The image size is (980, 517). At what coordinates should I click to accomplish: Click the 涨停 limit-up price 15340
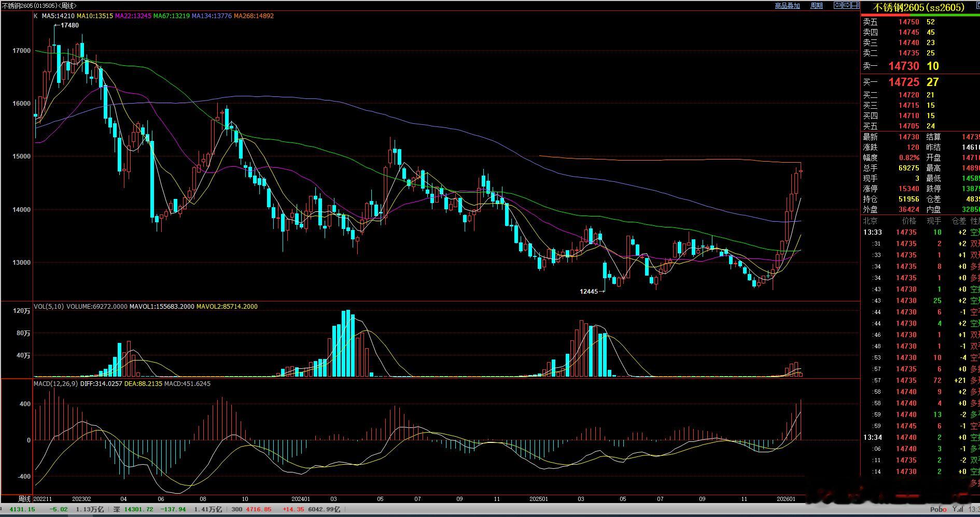(x=909, y=189)
